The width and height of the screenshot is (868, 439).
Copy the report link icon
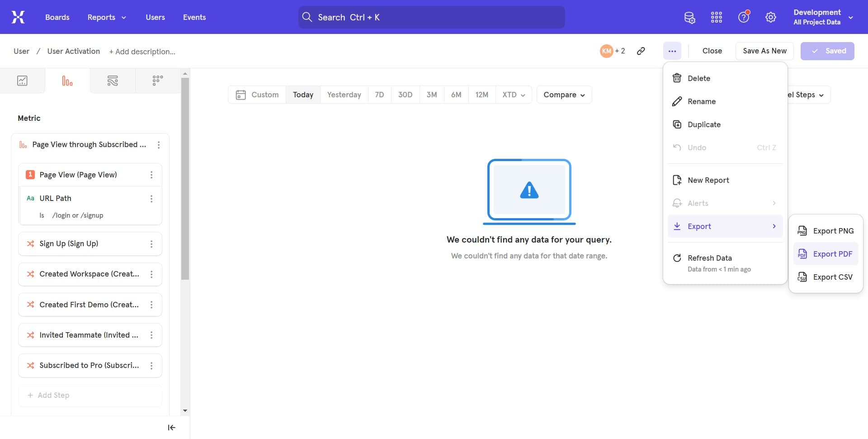tap(641, 51)
